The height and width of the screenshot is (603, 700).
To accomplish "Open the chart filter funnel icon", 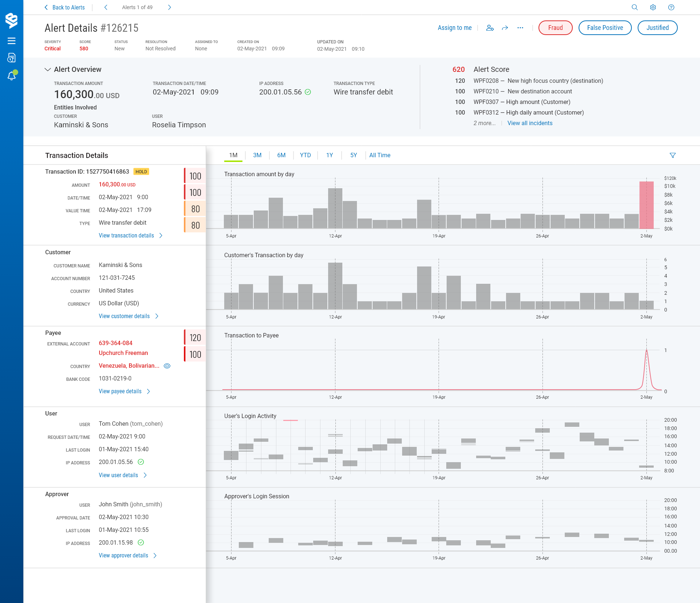I will 673,155.
